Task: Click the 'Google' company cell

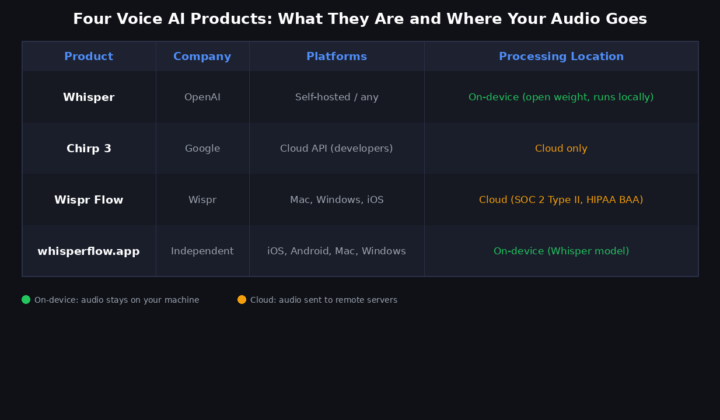Action: pos(202,148)
